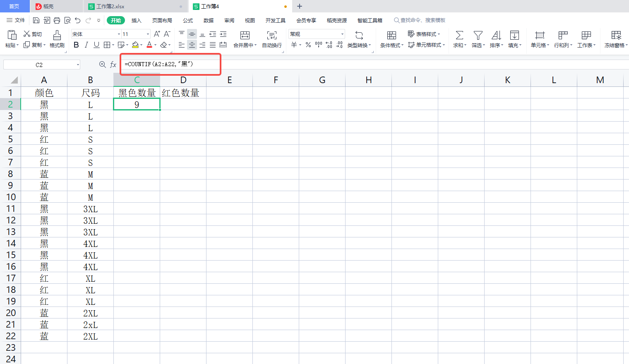Toggle Bold formatting

coord(76,45)
